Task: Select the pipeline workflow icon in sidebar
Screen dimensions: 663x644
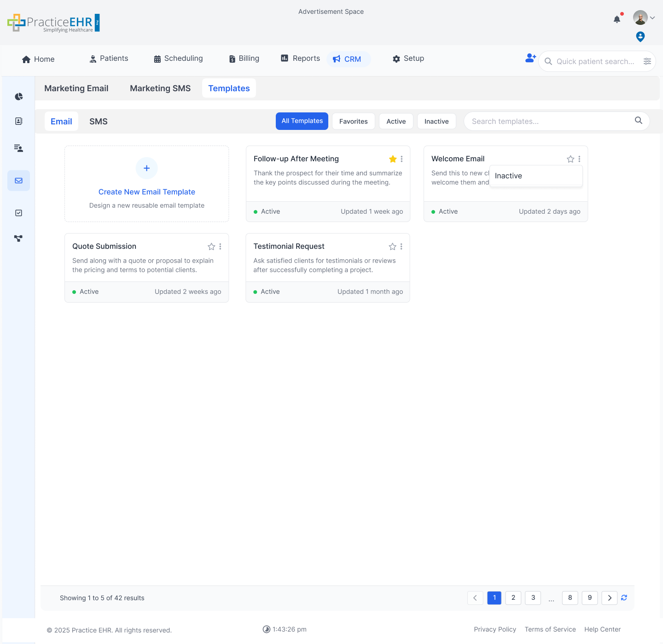Action: (18, 238)
